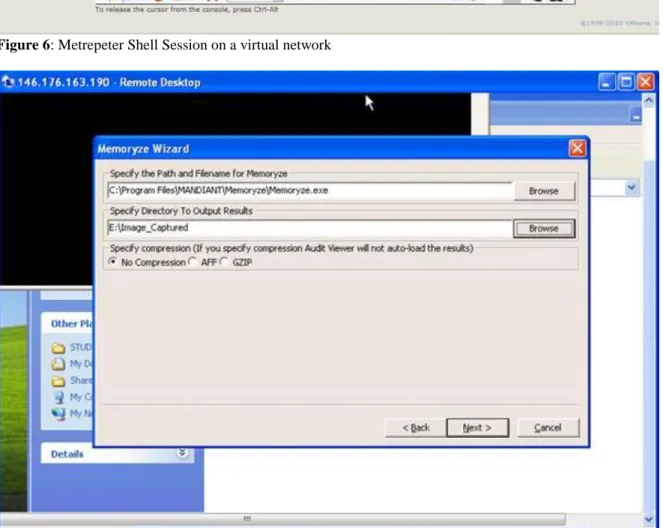Proceed with the Next > button

coord(477,428)
